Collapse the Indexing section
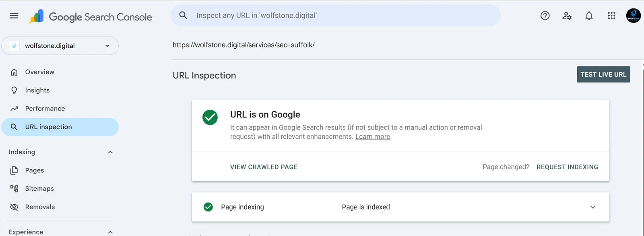This screenshot has width=644, height=236. pyautogui.click(x=110, y=152)
